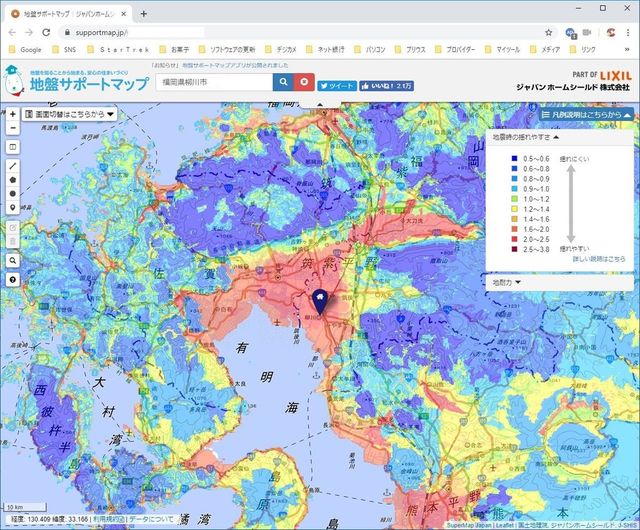Zoom out the map with minus button
Screen dimensions: 640x530
click(12, 129)
